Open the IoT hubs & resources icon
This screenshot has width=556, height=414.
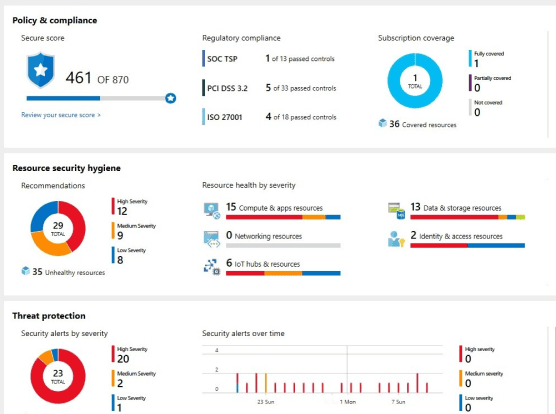(x=212, y=267)
